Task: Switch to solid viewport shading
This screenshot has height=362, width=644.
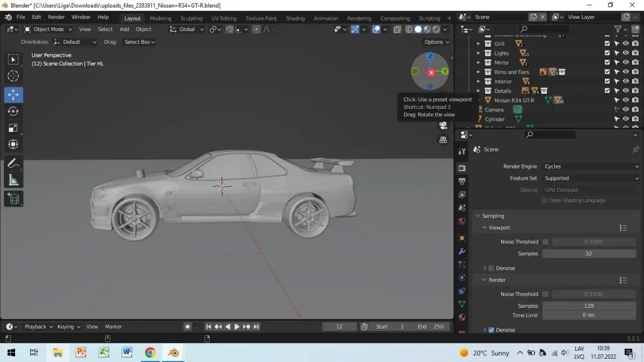Action: click(x=418, y=29)
